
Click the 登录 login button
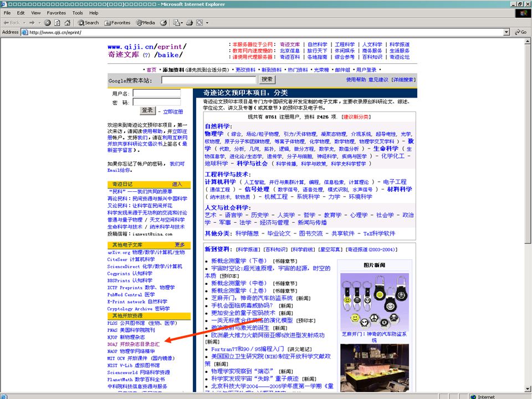tap(147, 110)
